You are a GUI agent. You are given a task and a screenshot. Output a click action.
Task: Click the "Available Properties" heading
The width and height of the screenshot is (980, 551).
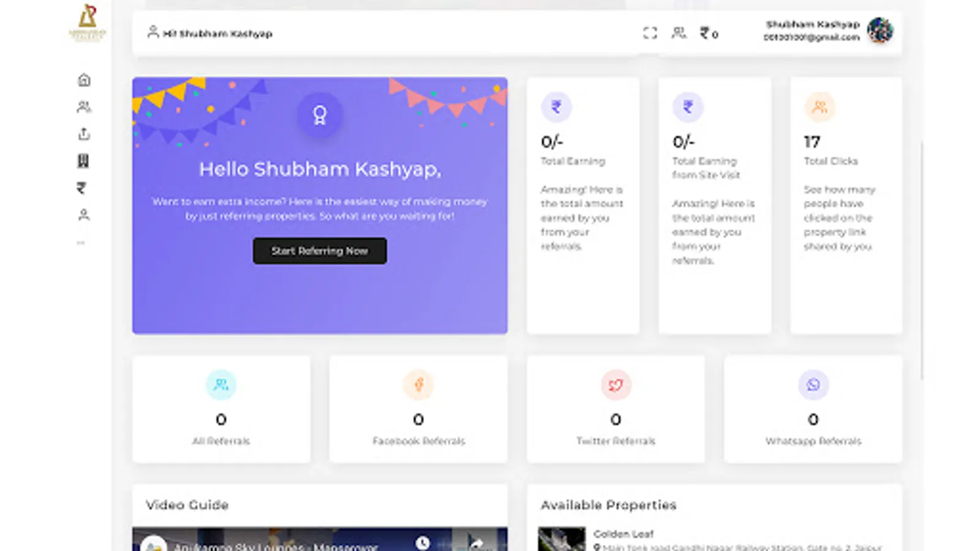[608, 505]
